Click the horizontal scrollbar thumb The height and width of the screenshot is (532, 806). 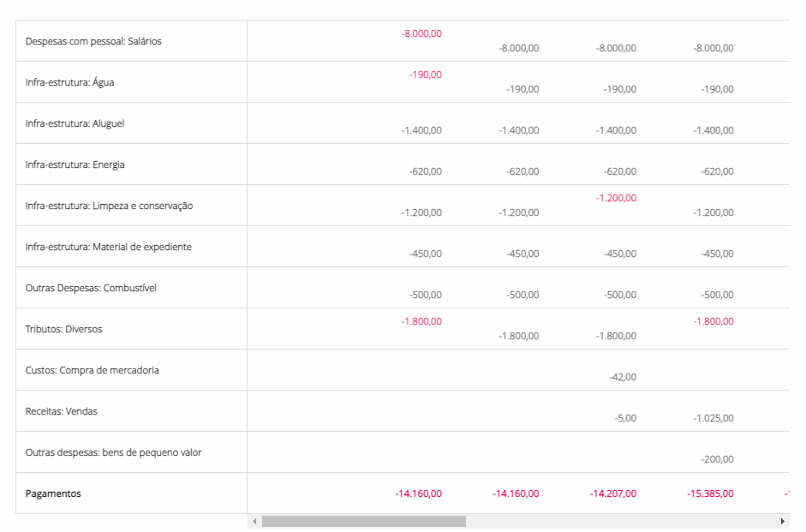(363, 521)
